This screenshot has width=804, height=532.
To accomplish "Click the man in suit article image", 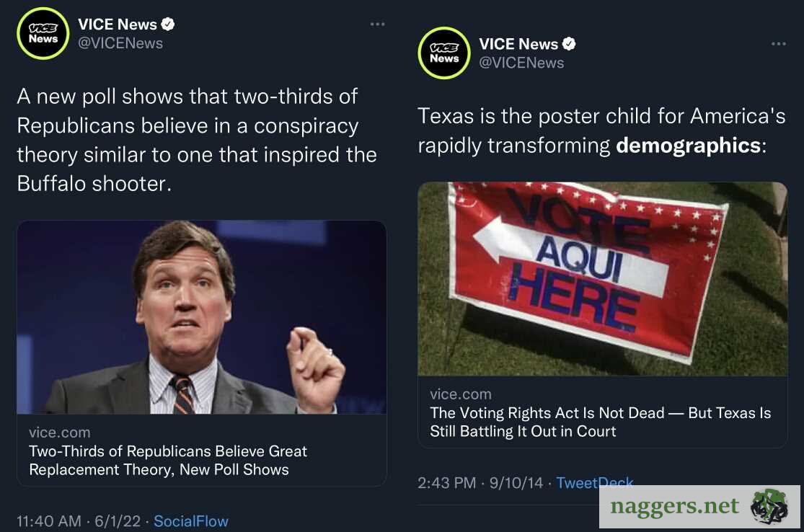I will coord(201,317).
